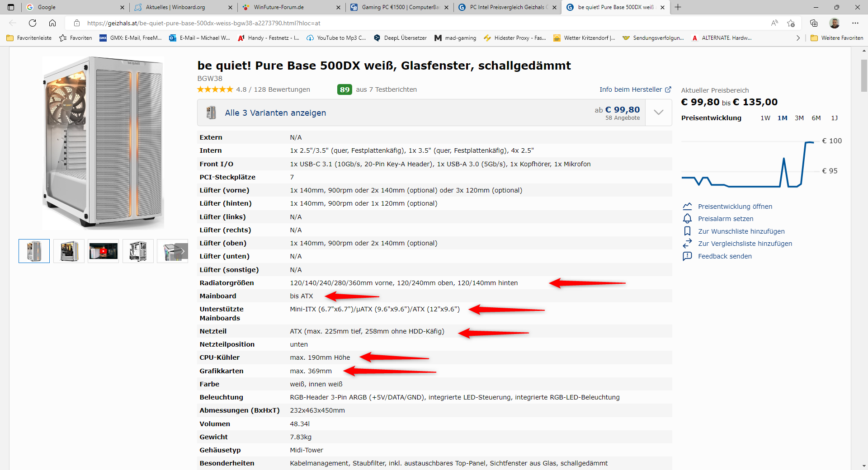This screenshot has width=868, height=470.
Task: Play the video thumbnail
Action: coord(103,251)
